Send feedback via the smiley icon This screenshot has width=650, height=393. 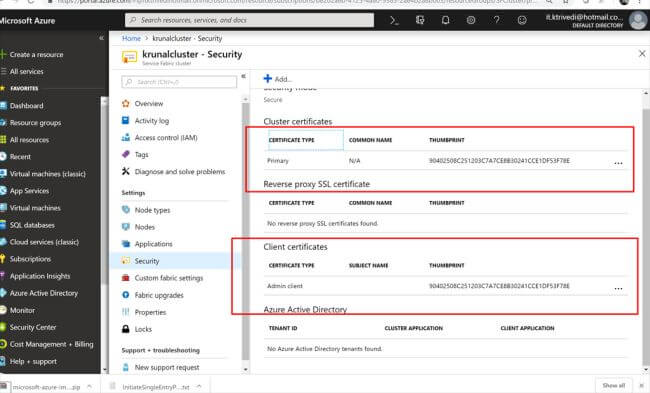[522, 20]
